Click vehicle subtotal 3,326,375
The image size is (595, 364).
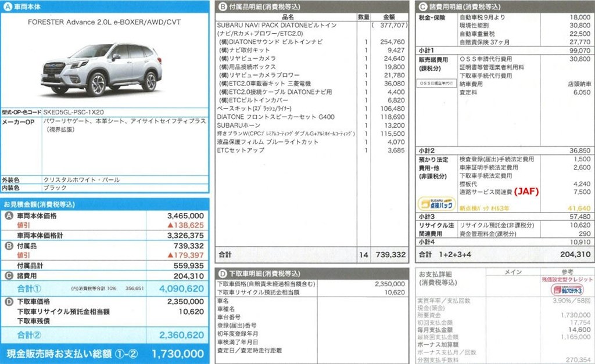[185, 236]
